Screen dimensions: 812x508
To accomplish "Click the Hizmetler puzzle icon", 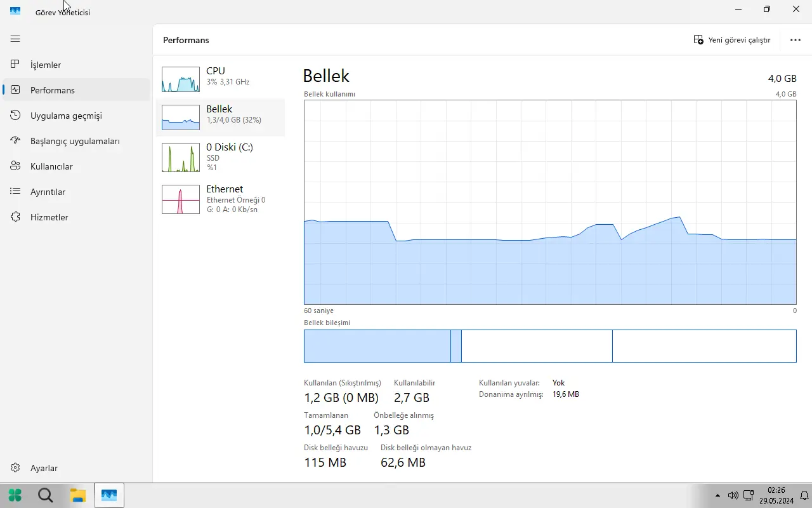I will click(16, 217).
